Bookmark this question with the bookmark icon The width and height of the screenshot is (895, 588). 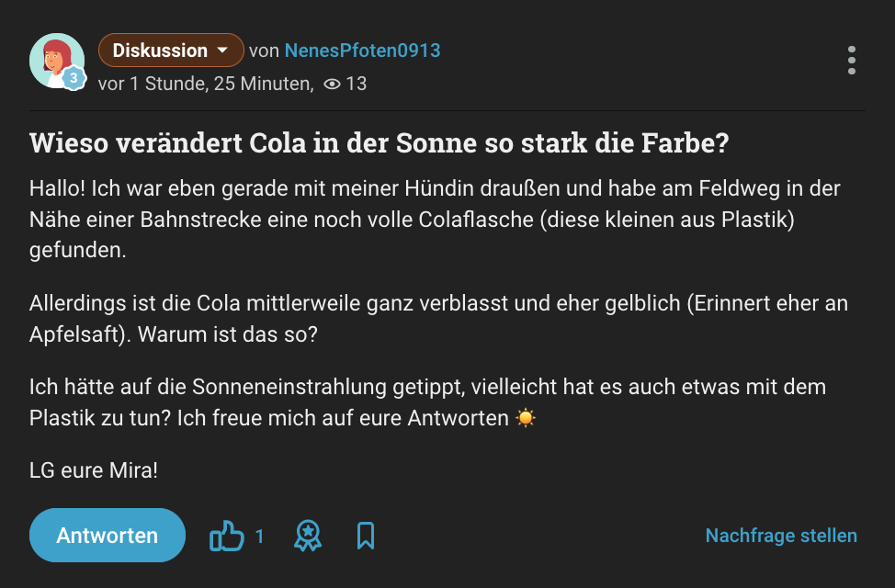click(366, 536)
